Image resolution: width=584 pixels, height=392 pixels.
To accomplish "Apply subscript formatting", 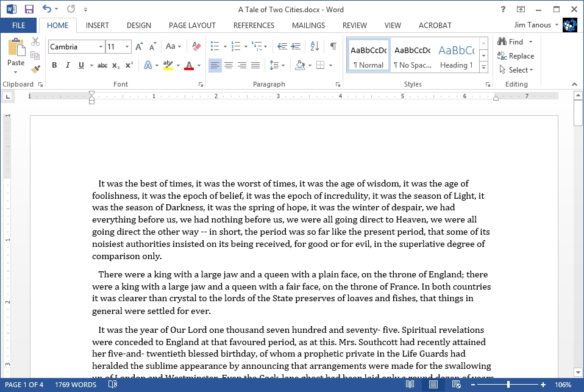I will coord(116,66).
